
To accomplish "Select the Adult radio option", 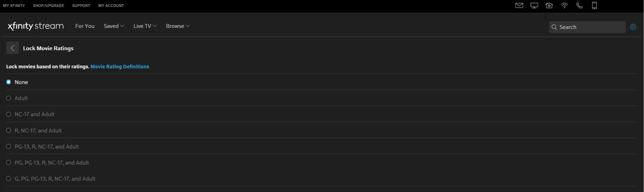I will [9, 98].
